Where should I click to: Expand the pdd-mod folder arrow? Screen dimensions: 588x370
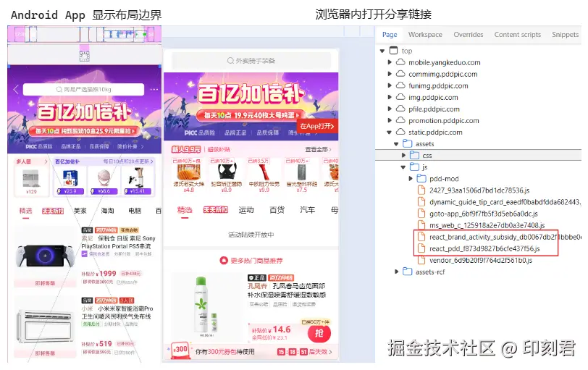[x=411, y=179]
